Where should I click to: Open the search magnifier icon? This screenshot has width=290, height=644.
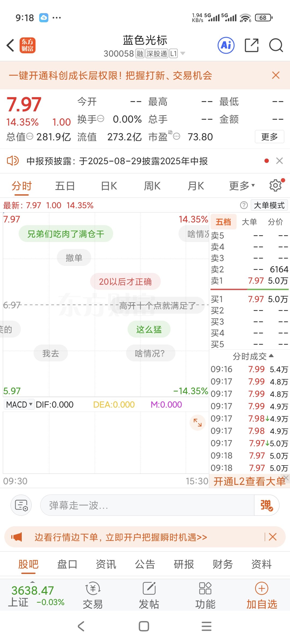pyautogui.click(x=276, y=45)
